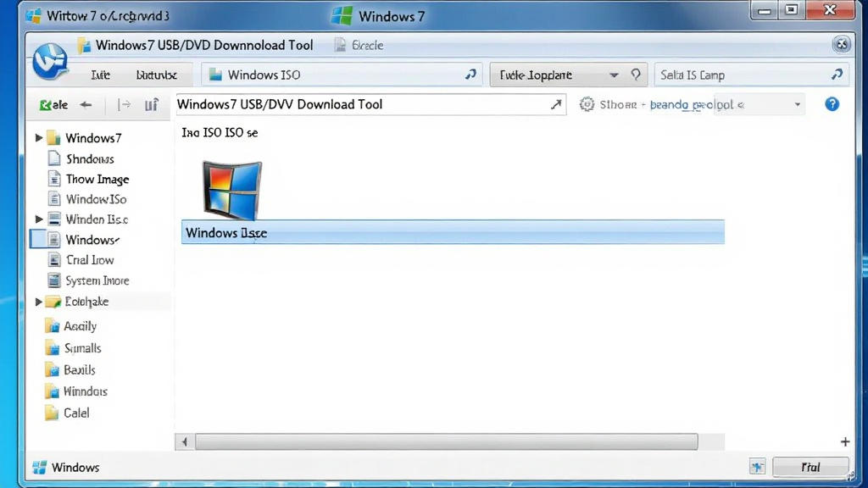Click the Aadily folder icon

tap(52, 326)
